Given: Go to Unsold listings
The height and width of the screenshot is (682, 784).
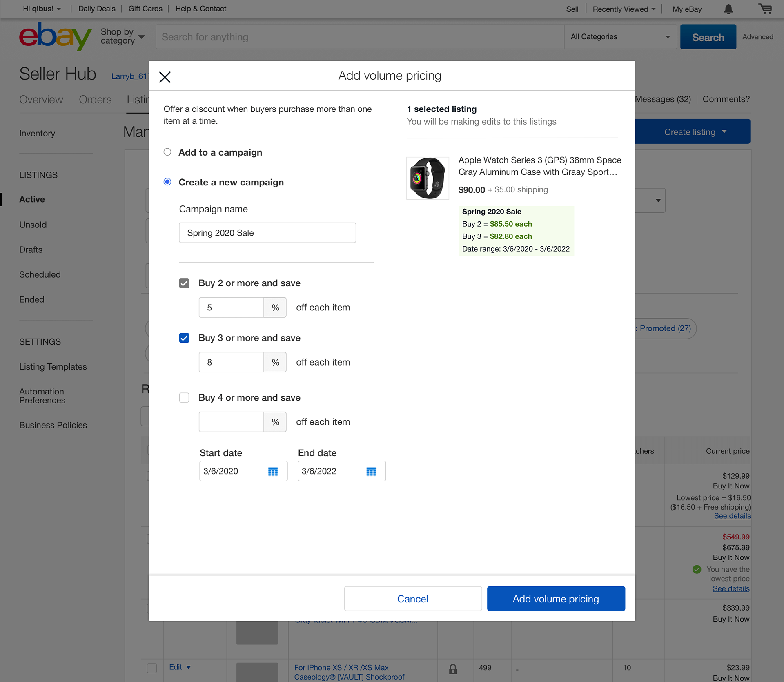Looking at the screenshot, I should [33, 225].
